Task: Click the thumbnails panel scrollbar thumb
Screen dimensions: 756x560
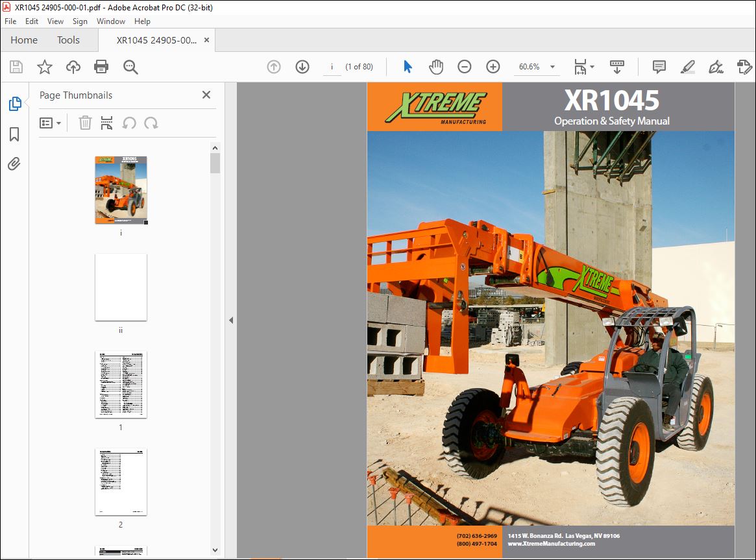Action: [x=215, y=163]
